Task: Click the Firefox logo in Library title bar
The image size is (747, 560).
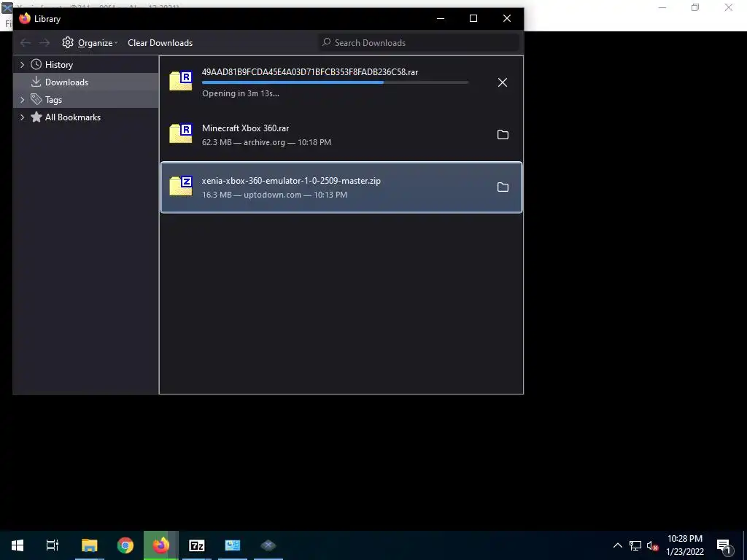Action: (25, 18)
